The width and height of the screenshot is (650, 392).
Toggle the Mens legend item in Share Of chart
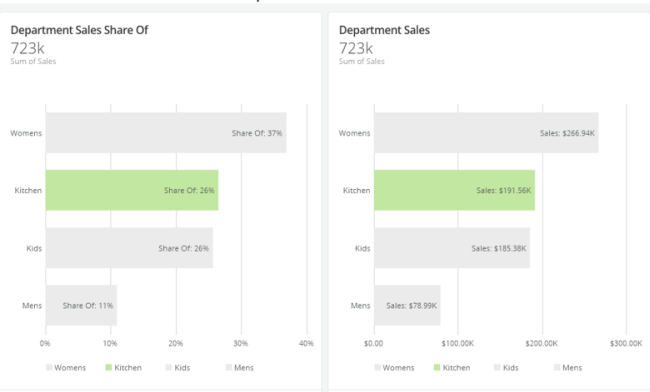pyautogui.click(x=240, y=368)
